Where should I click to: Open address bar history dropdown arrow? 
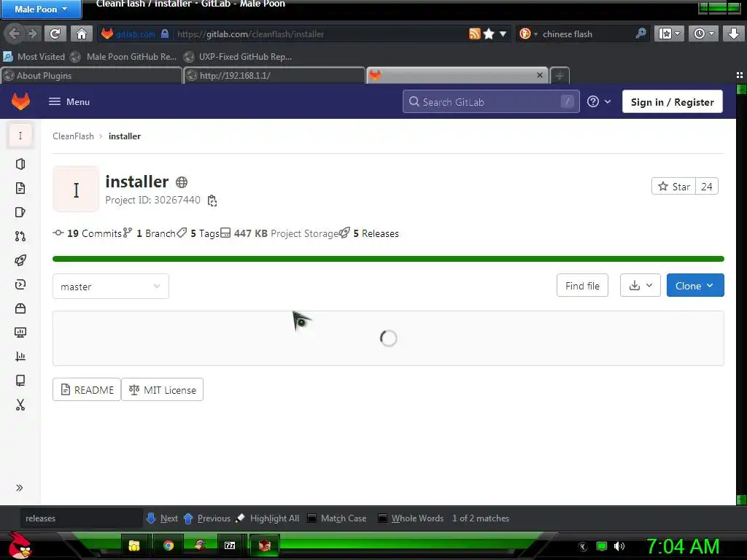coord(503,34)
